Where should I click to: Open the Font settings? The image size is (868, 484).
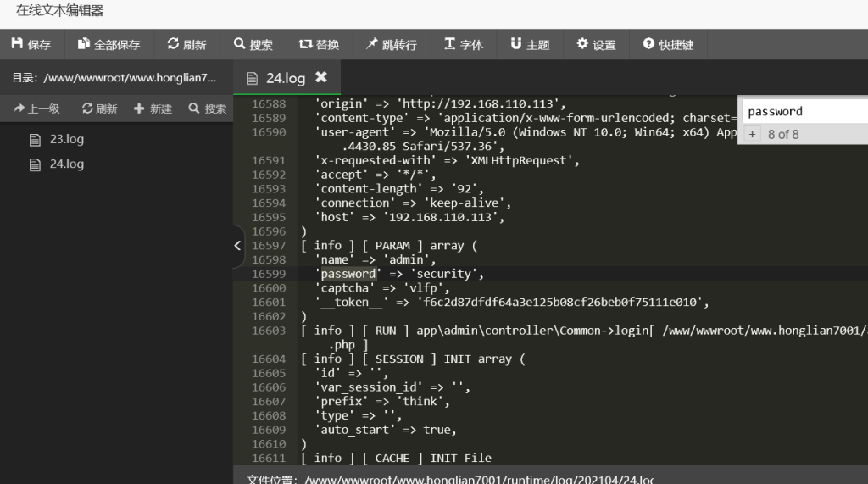pyautogui.click(x=464, y=44)
